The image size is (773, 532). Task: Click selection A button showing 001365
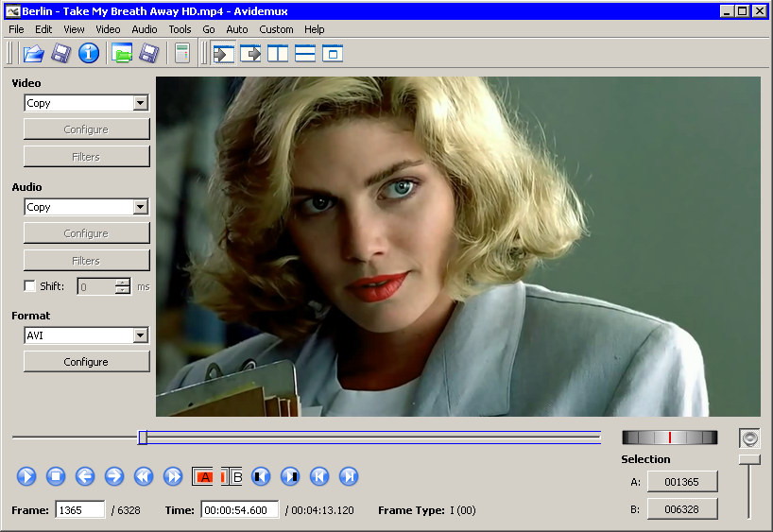681,482
